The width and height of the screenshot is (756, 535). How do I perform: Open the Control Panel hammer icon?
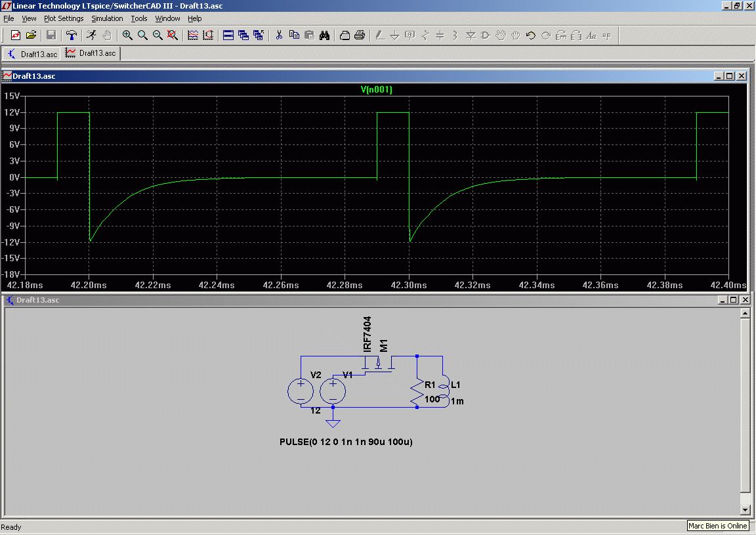click(72, 35)
